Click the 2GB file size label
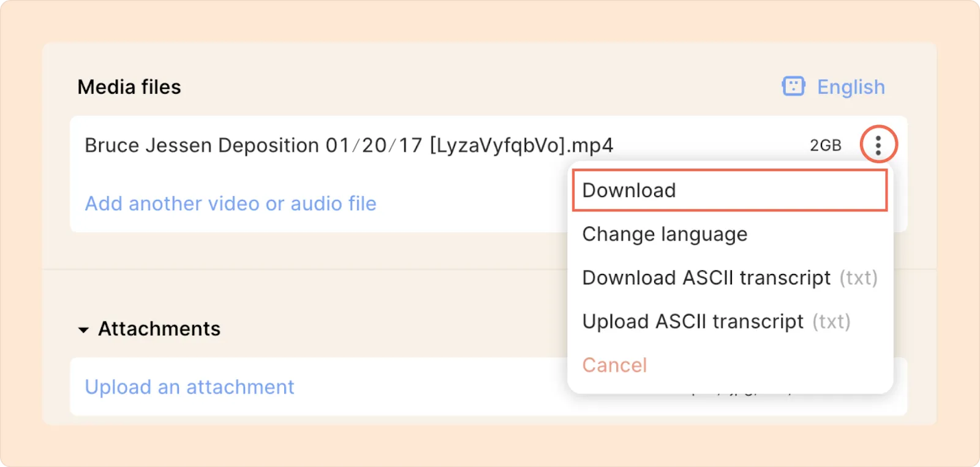This screenshot has width=980, height=467. pyautogui.click(x=825, y=145)
